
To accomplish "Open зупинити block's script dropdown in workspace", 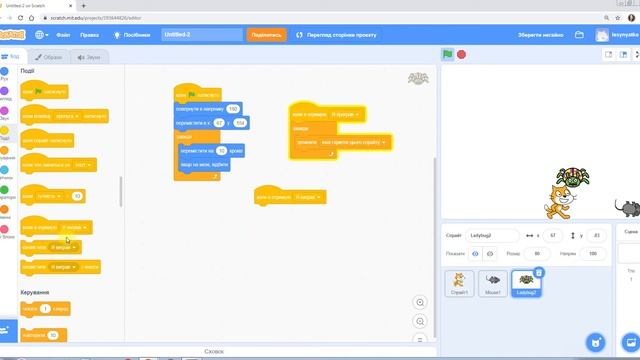I will [353, 142].
